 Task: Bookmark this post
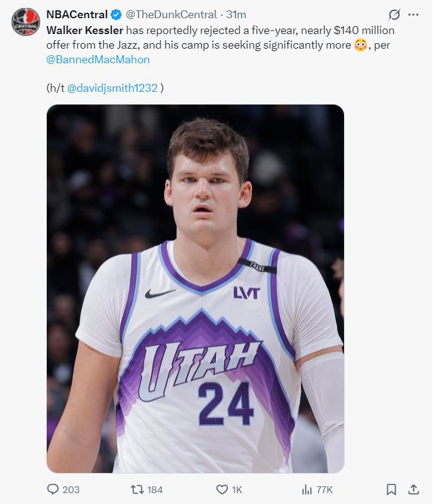tap(391, 489)
